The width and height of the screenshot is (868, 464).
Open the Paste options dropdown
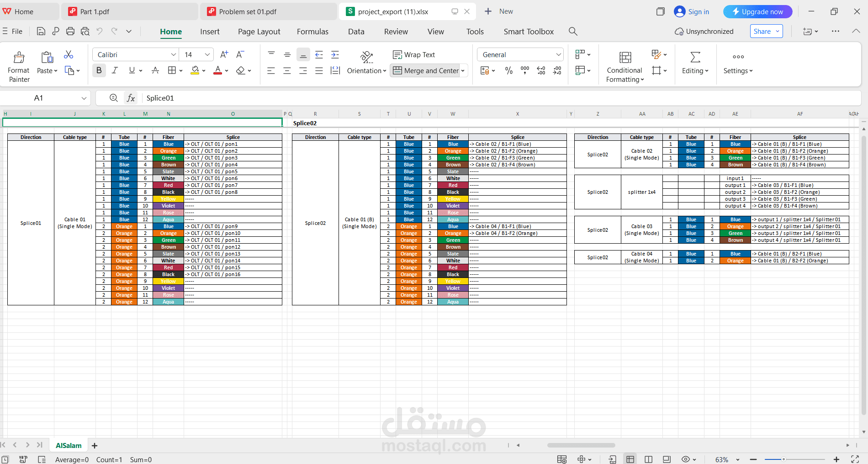click(x=47, y=71)
